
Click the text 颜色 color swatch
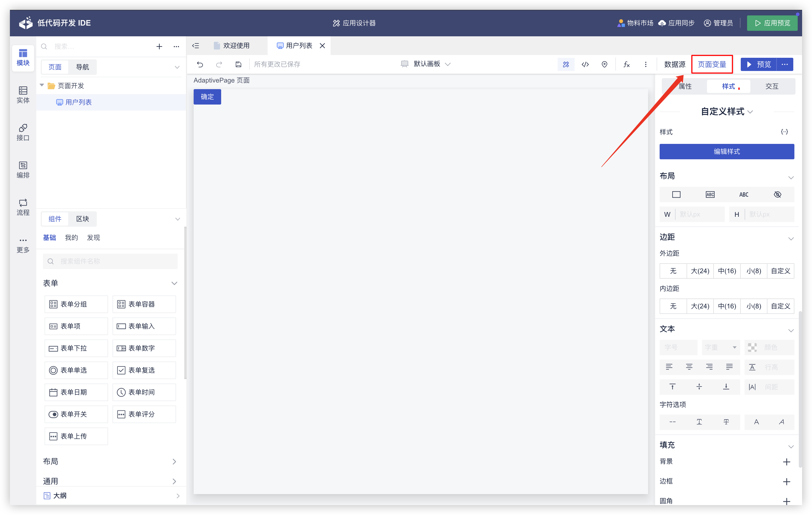click(752, 347)
